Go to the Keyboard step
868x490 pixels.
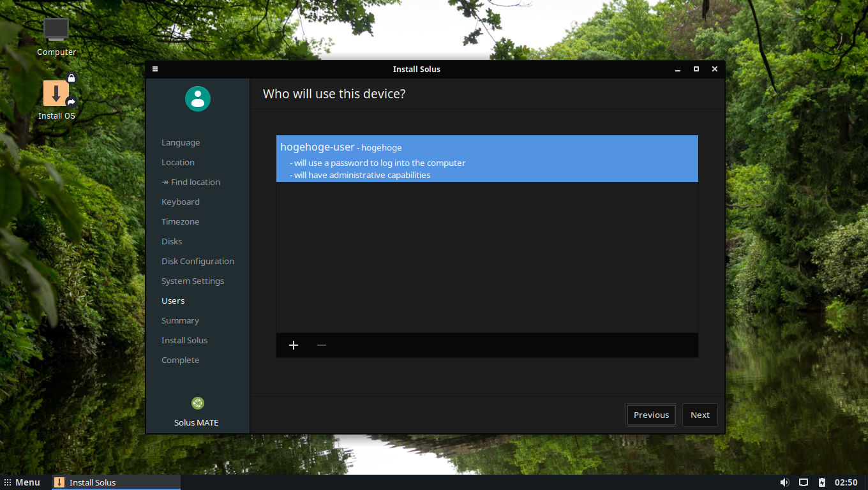coord(181,202)
